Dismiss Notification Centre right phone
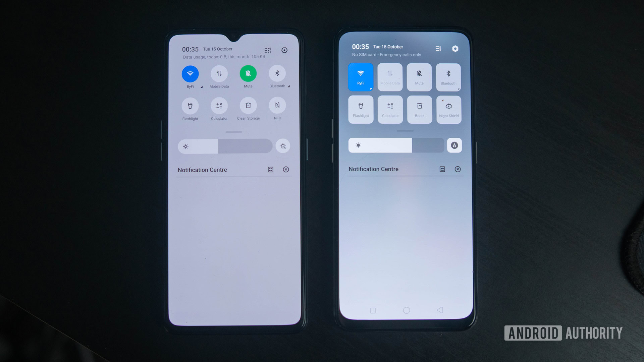The width and height of the screenshot is (644, 362). coord(458,169)
